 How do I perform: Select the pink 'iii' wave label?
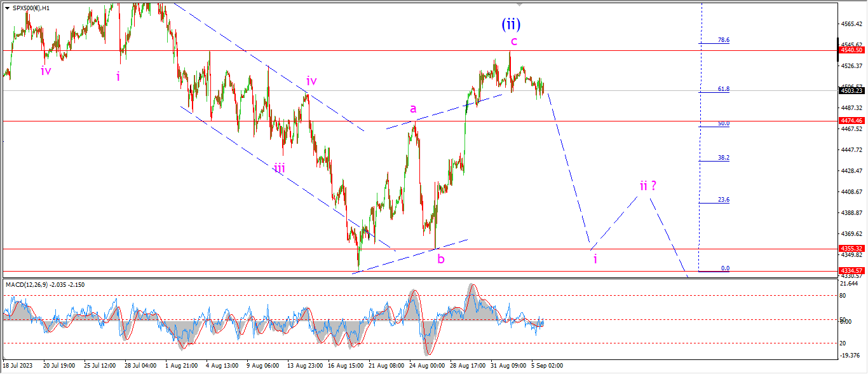[x=280, y=168]
